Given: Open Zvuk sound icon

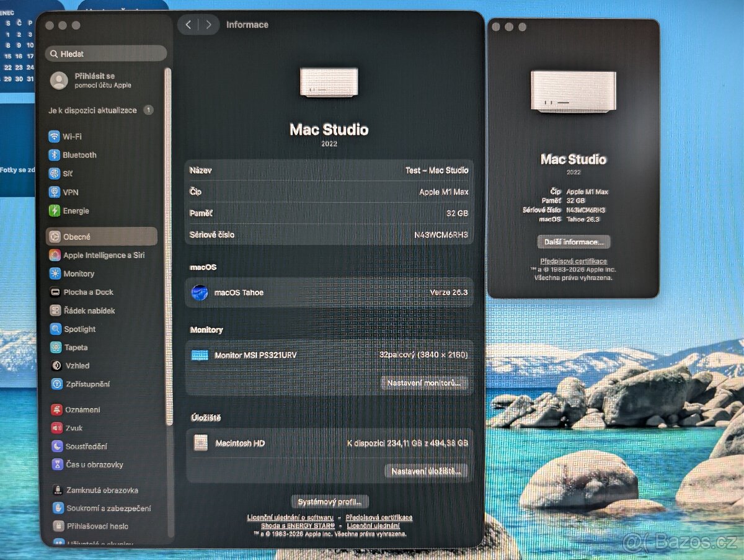Looking at the screenshot, I should [x=57, y=428].
